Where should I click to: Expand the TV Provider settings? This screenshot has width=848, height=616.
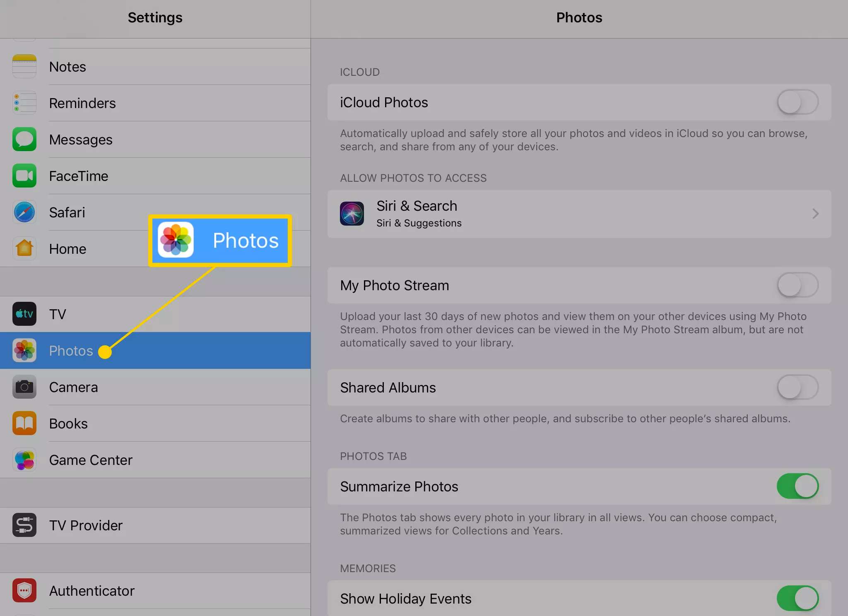155,526
